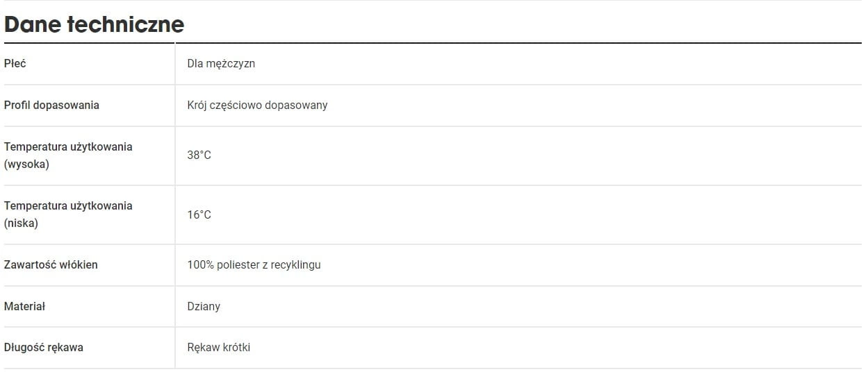Select the Zawartość włókien label

51,264
